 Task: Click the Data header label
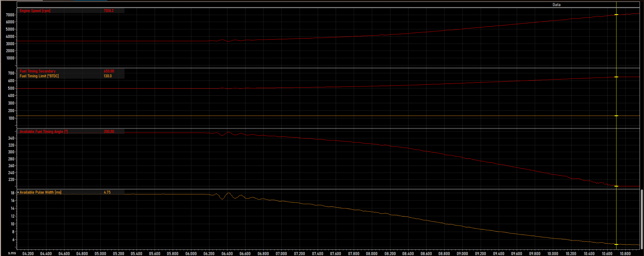click(x=556, y=5)
